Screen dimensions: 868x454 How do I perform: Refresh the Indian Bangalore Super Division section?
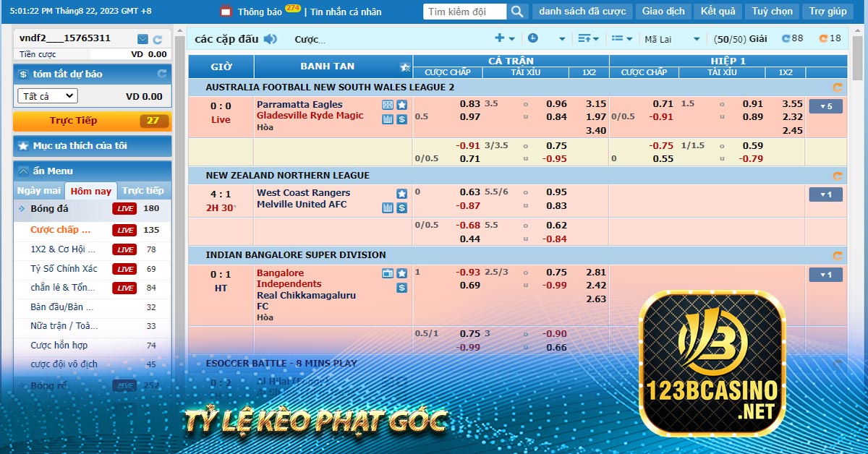click(838, 255)
